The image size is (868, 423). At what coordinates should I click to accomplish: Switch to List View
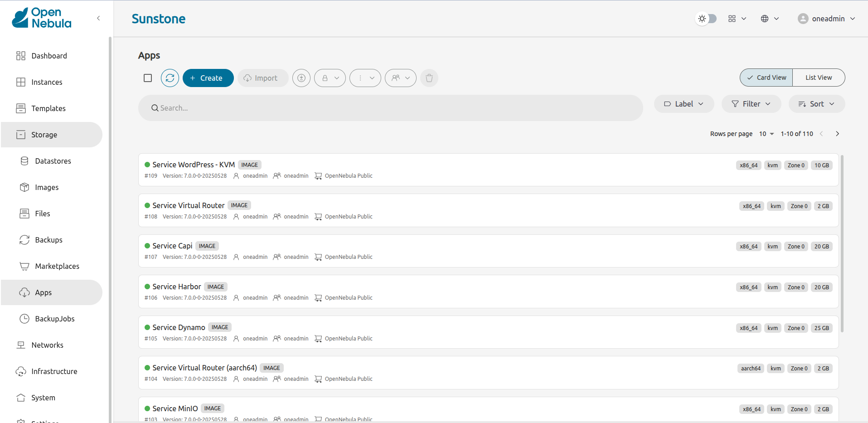point(818,78)
